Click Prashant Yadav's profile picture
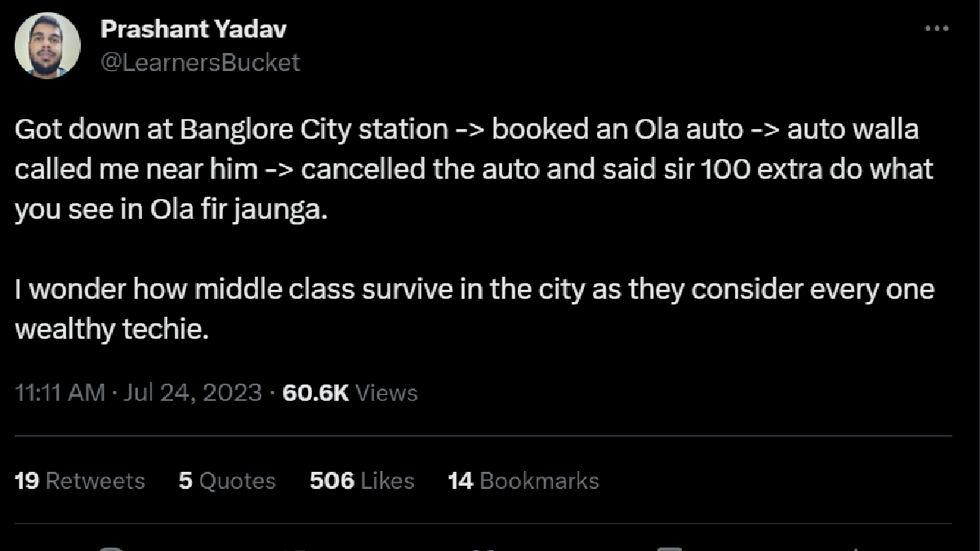 [49, 45]
